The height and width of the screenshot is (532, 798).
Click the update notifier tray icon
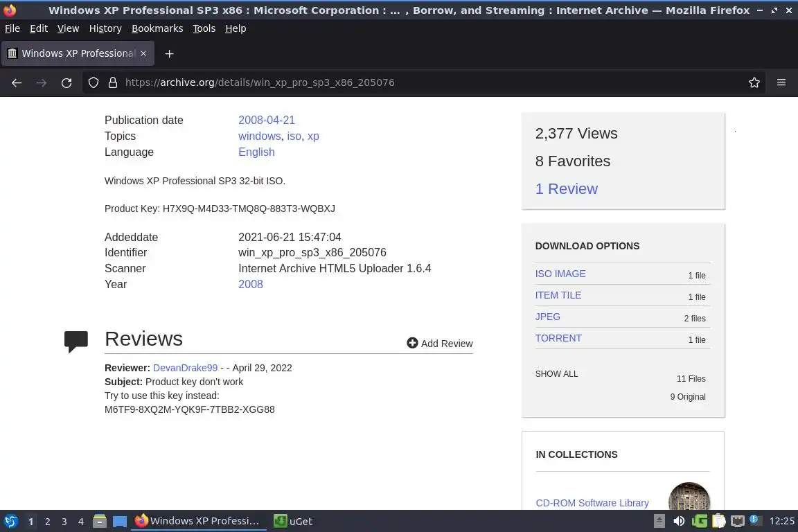(756, 520)
